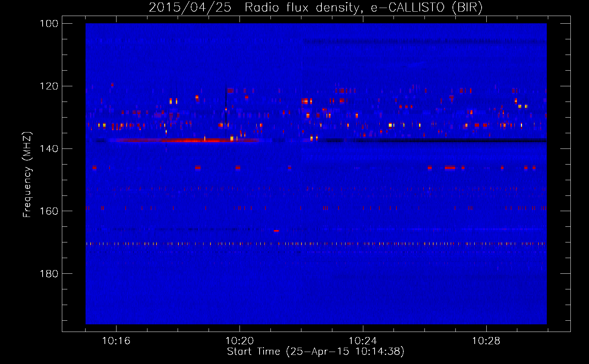Image resolution: width=589 pixels, height=364 pixels.
Task: Click the 180 frequency tick label
Action: [x=49, y=274]
